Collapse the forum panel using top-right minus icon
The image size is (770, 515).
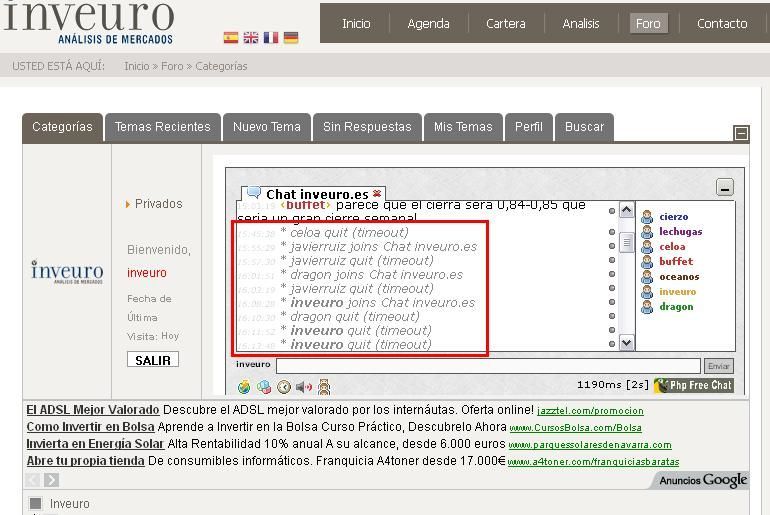coord(741,133)
